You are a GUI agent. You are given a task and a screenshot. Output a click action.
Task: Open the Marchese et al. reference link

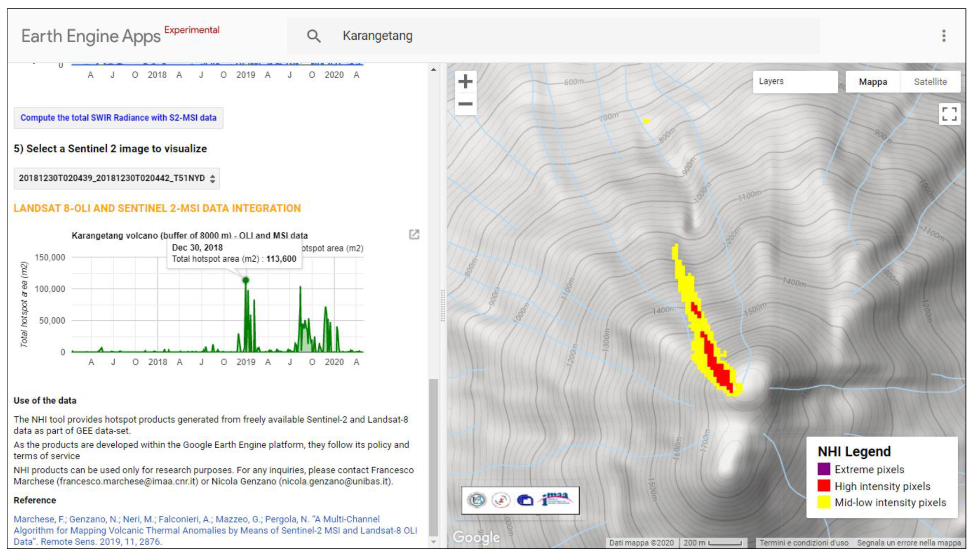[x=215, y=530]
